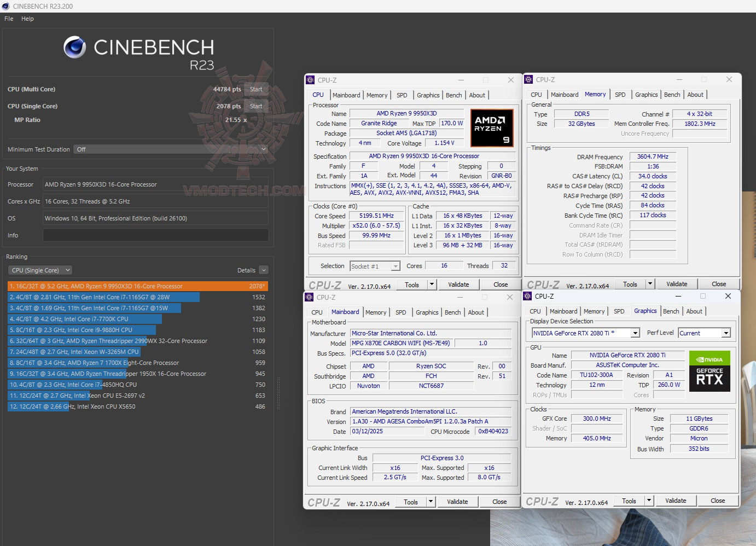
Task: Click the title bar icon of the CPU-Z window showing the Mainboard tab
Action: [x=309, y=297]
